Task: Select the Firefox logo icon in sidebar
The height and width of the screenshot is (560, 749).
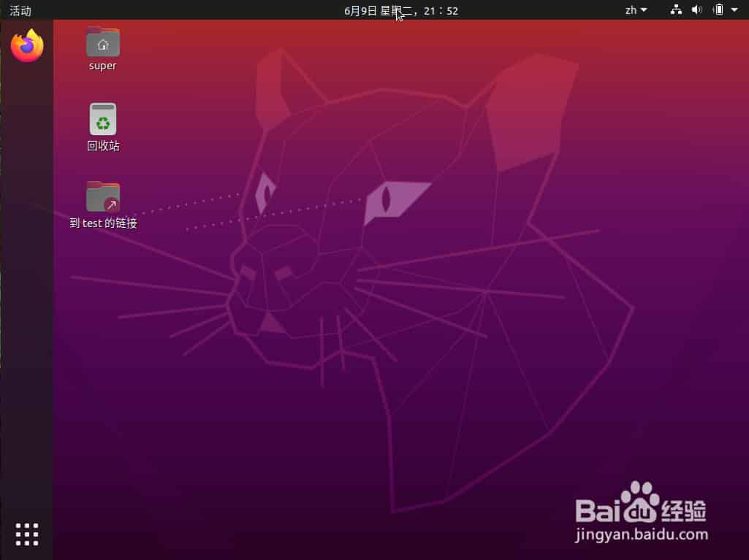Action: pyautogui.click(x=26, y=45)
